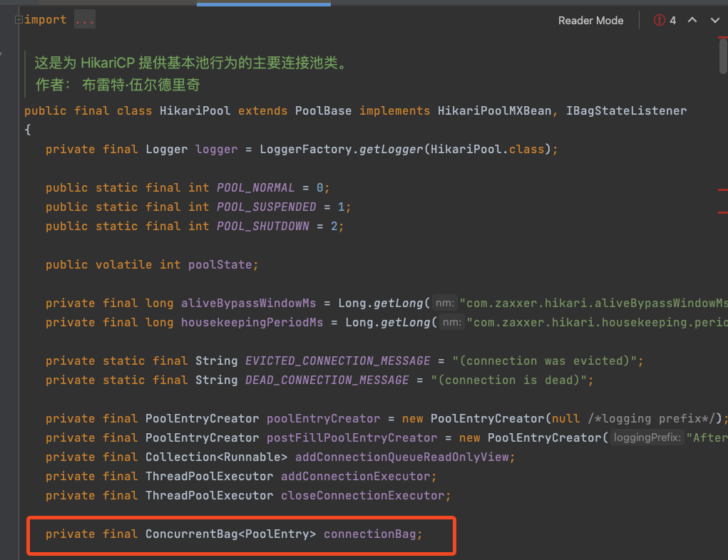728x560 pixels.
Task: Open the error indicator showing 4 problems
Action: 665,21
